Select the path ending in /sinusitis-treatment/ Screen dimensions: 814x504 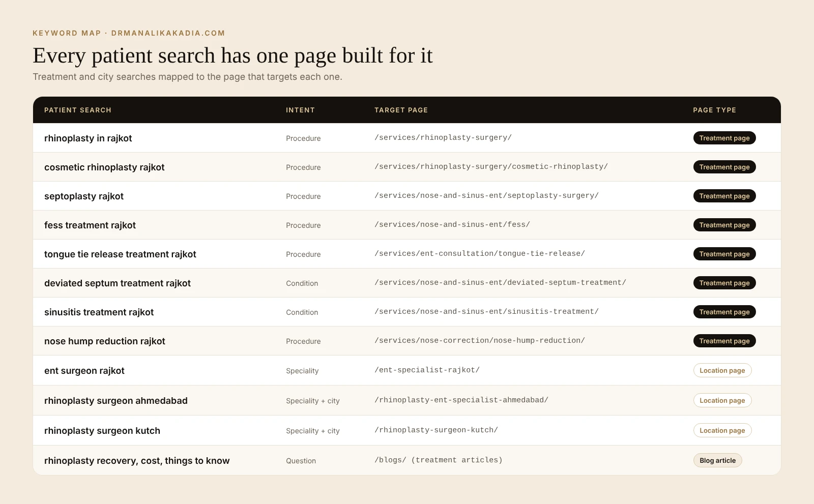(x=486, y=311)
